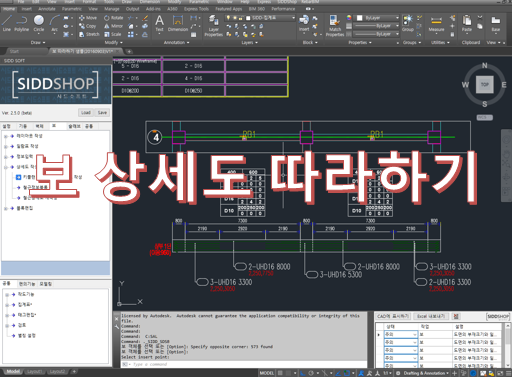The width and height of the screenshot is (512, 377).
Task: Click the Customization menu icon in status bar
Action: [508, 373]
